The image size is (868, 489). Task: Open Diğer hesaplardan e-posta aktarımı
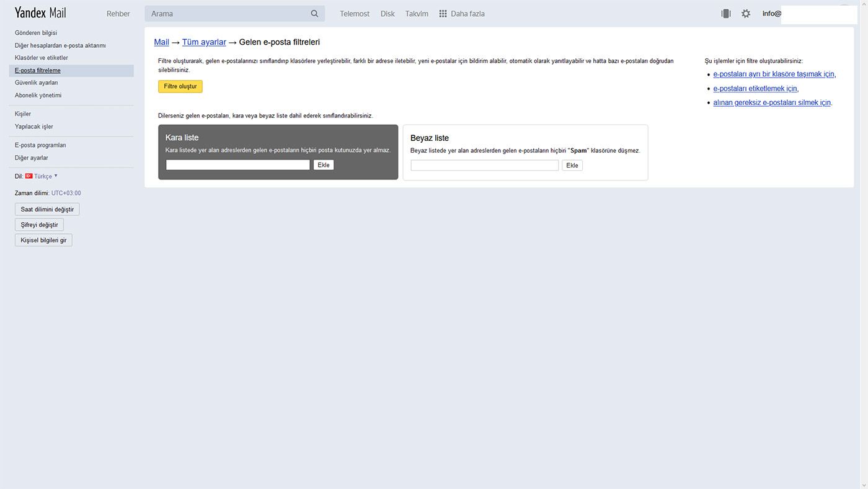point(60,45)
